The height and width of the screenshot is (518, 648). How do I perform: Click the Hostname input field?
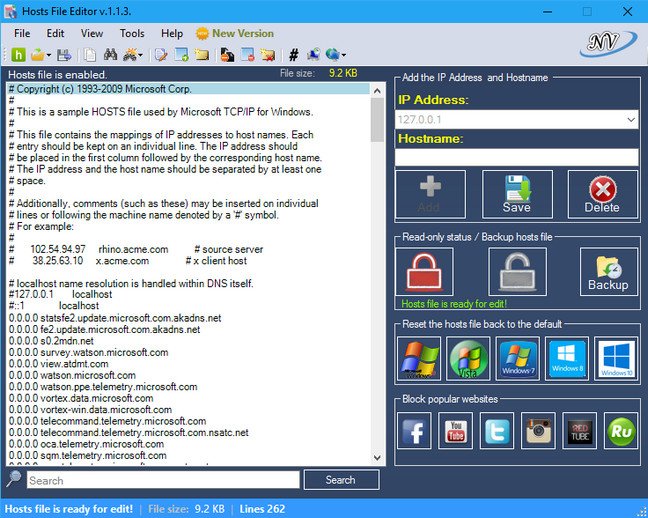click(516, 157)
